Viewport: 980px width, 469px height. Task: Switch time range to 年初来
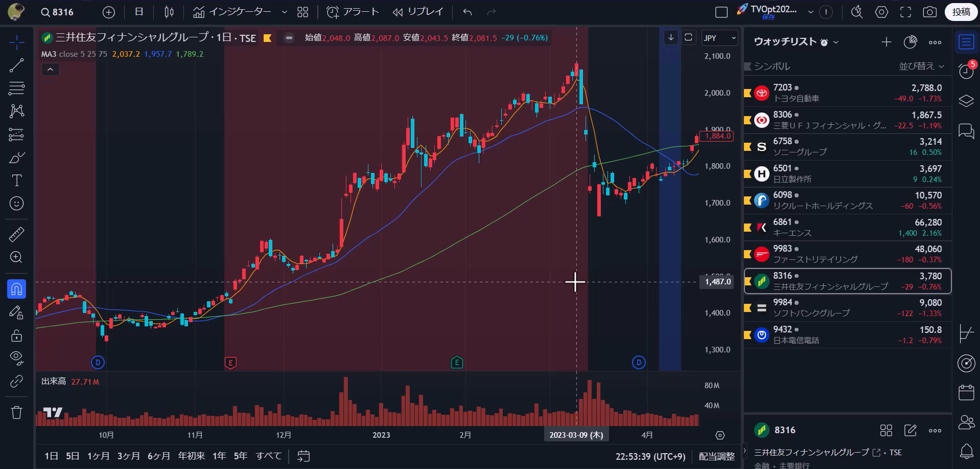(x=191, y=456)
